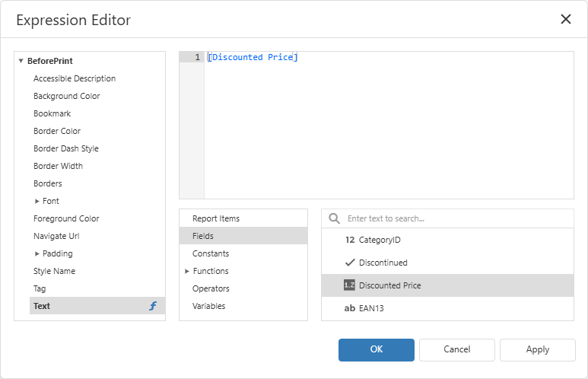Select Border Width property
Viewport: 588px width, 379px height.
[x=58, y=166]
